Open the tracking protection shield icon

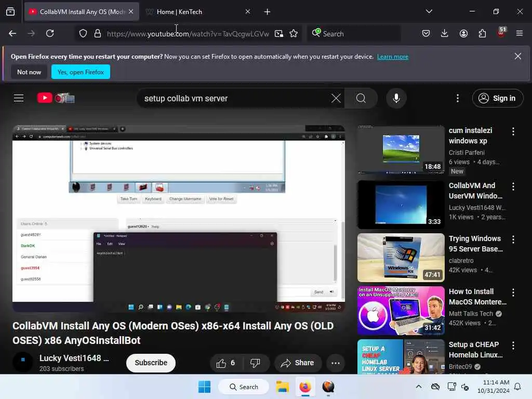click(83, 33)
